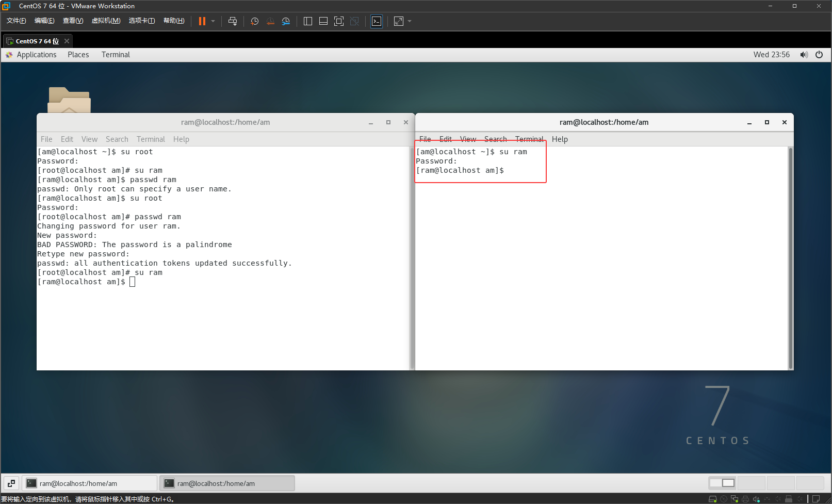Open the snapshot manager wrench-clock icon

tap(286, 21)
